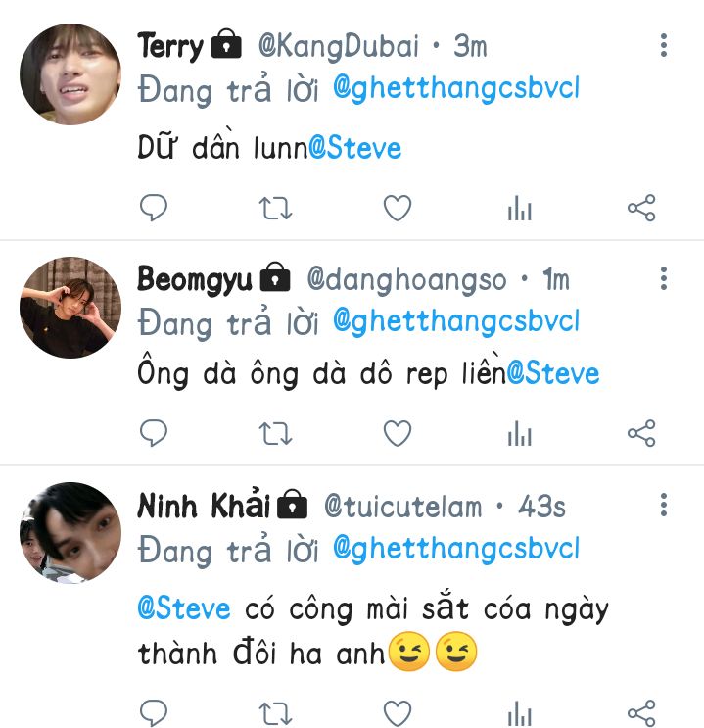View analytics of Terry's tweet
704x728 pixels.
click(x=519, y=208)
